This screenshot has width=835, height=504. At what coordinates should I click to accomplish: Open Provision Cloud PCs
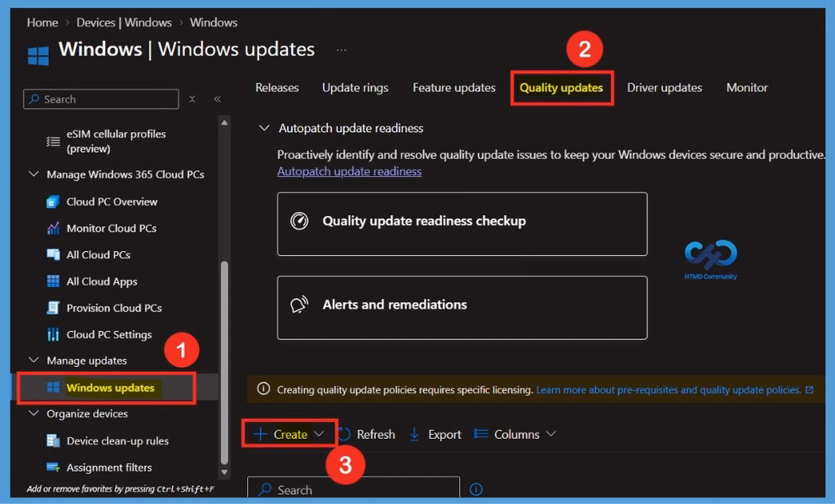(x=114, y=308)
